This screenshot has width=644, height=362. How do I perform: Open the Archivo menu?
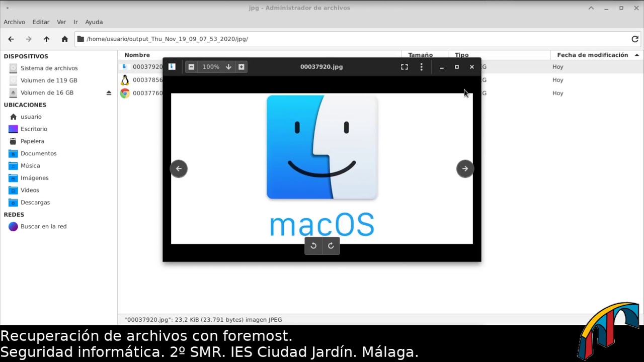[14, 22]
